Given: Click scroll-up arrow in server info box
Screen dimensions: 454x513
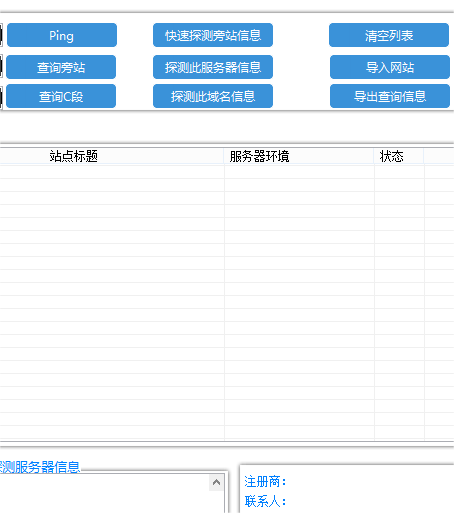Looking at the screenshot, I should 216,482.
